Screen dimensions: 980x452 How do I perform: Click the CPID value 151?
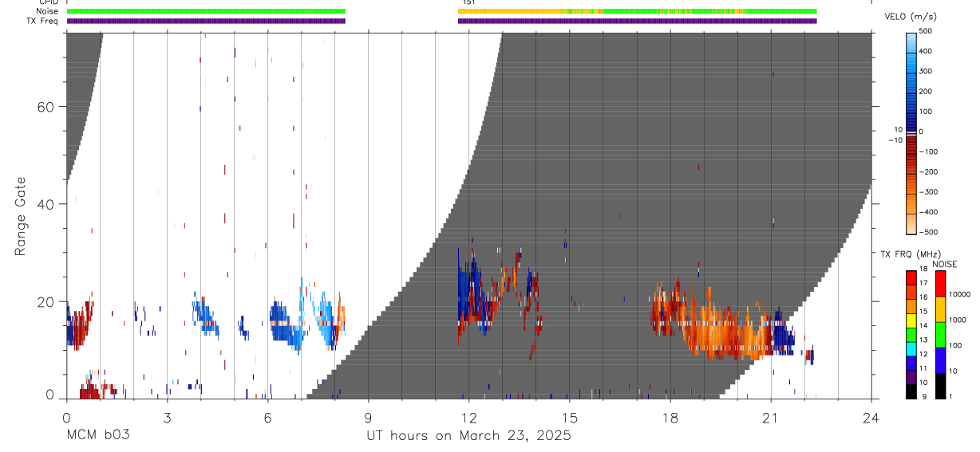(468, 2)
